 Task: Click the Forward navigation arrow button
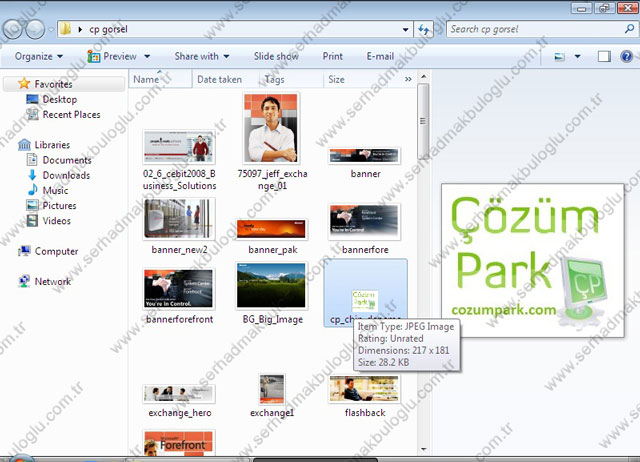click(35, 29)
